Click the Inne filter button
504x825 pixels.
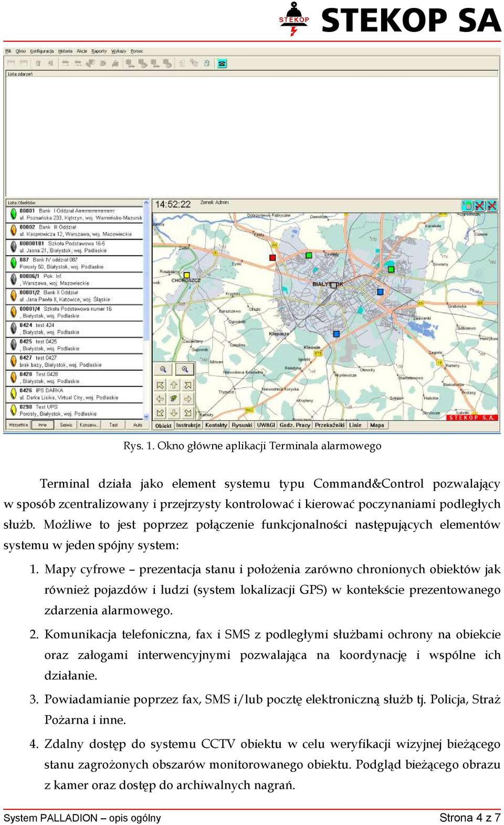(x=43, y=425)
